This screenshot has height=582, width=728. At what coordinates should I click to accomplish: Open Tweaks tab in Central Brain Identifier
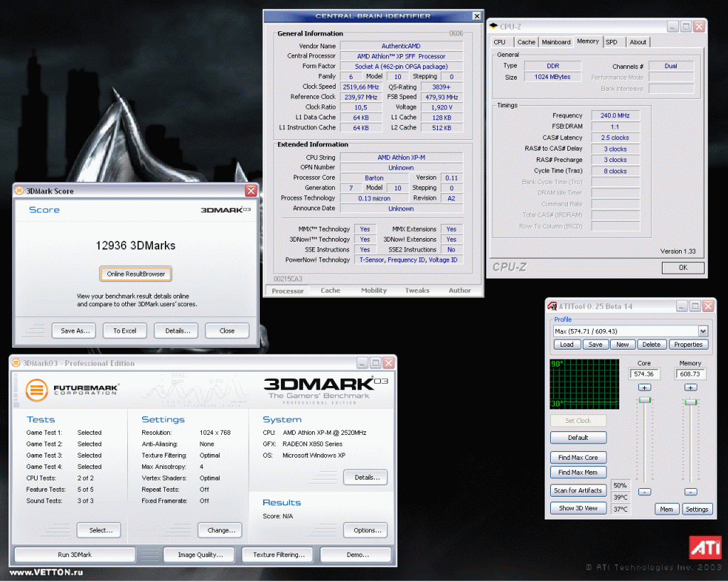pos(417,291)
